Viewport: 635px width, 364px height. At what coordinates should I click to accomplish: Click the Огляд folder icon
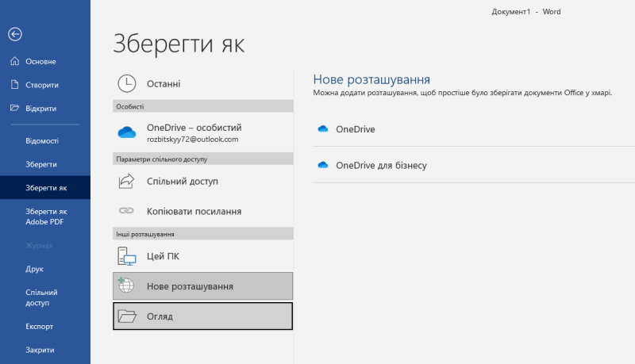tap(127, 316)
